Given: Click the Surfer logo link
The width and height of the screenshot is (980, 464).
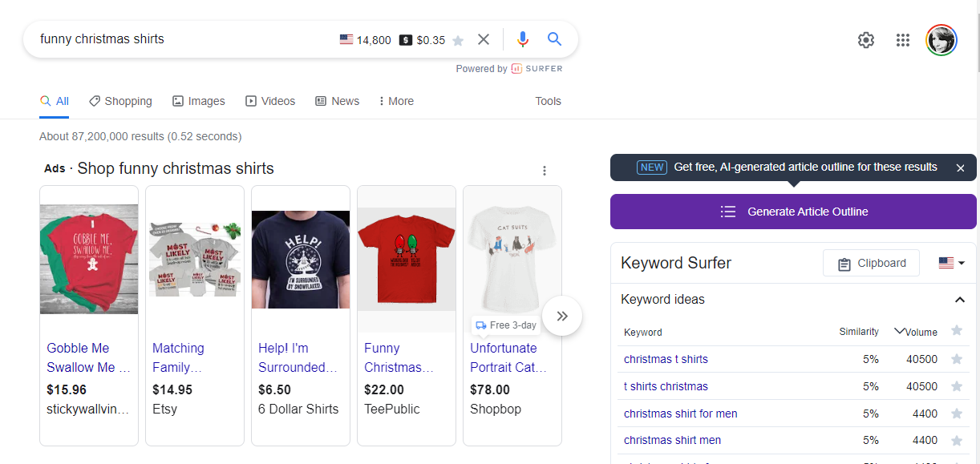Looking at the screenshot, I should click(x=537, y=69).
